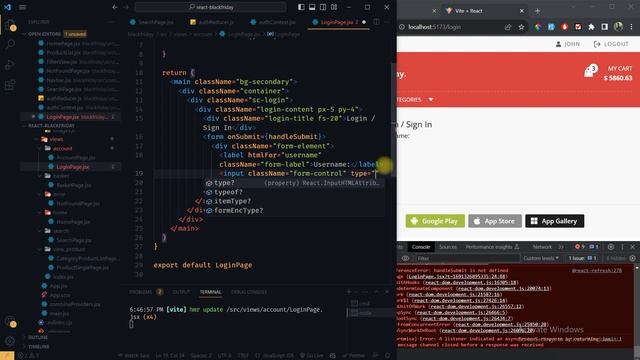Open the Manage gear in VS Code

[10, 341]
